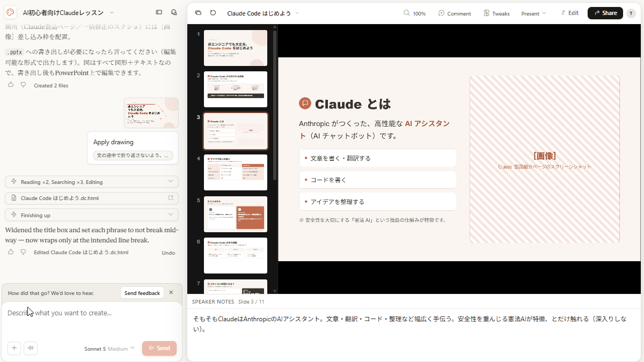644x362 pixels.
Task: Click the stacked pages icon beside reload
Action: 198,13
